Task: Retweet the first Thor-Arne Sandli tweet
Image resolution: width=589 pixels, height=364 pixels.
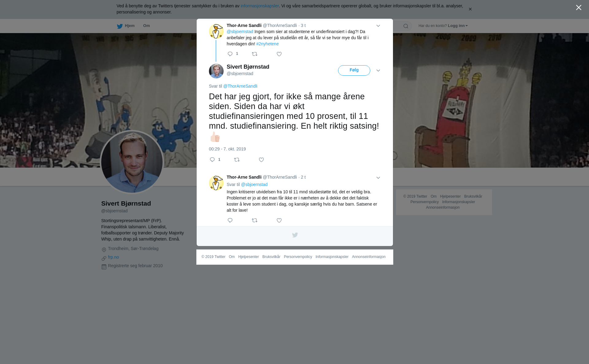Action: 255,54
